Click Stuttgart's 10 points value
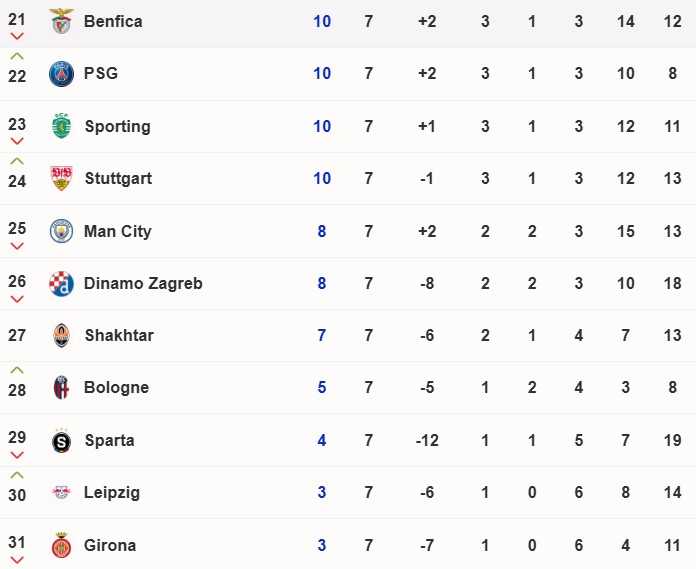696x569 pixels. point(322,178)
